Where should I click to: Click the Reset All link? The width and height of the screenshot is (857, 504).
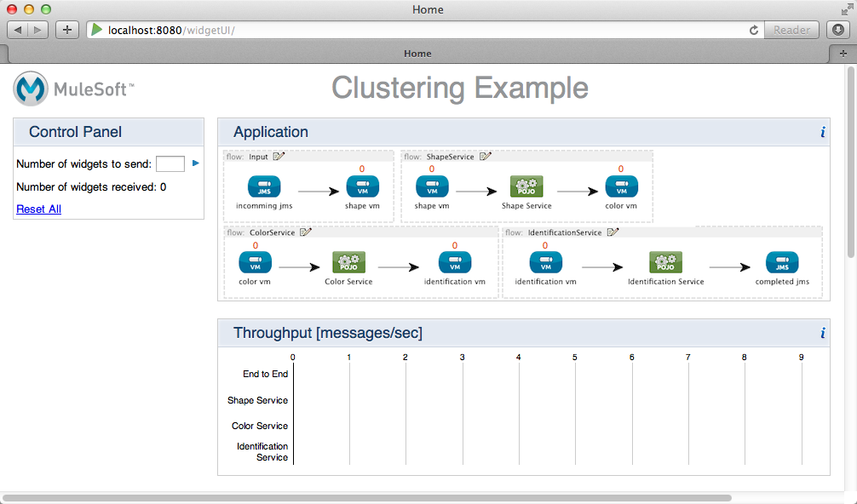point(38,209)
